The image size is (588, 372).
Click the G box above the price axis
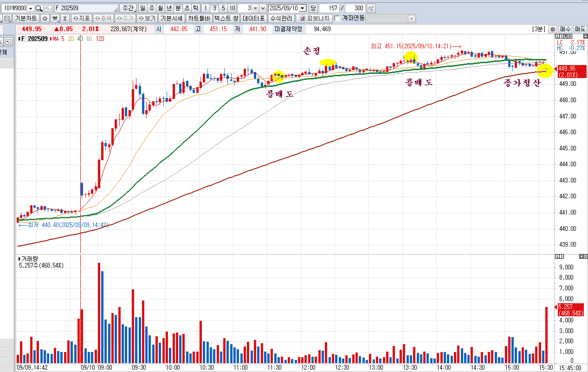click(570, 36)
